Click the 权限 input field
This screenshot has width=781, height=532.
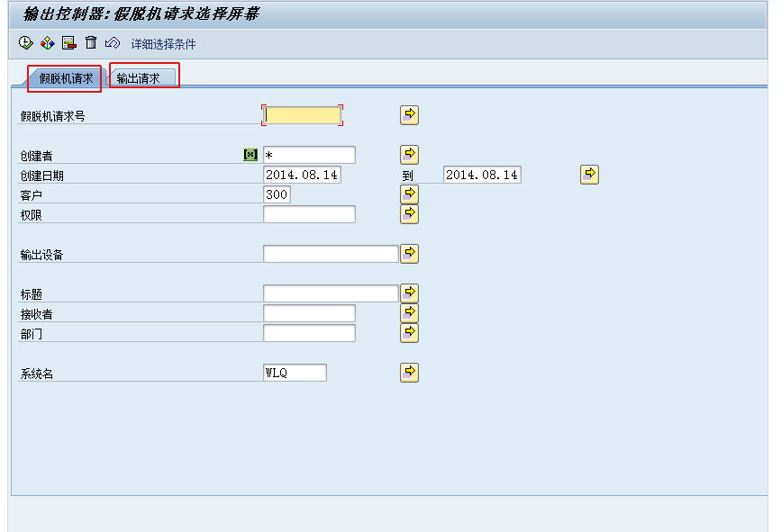click(x=309, y=214)
